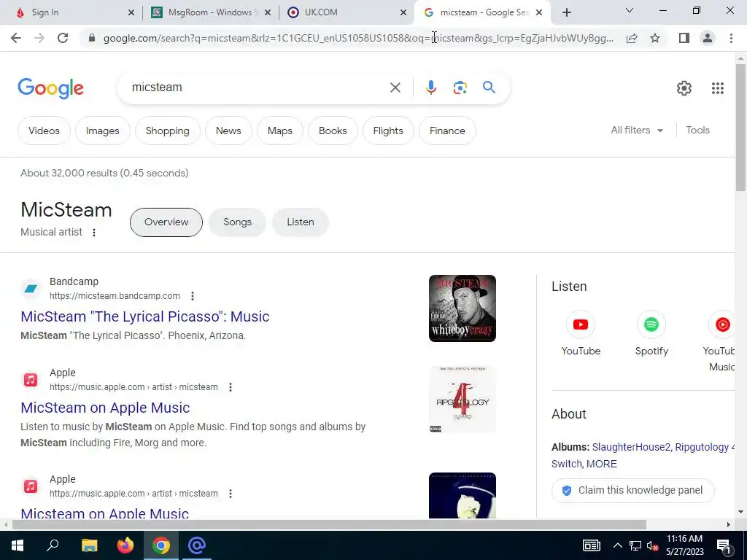
Task: Click the horizontal page scrollbar
Action: [x=329, y=525]
